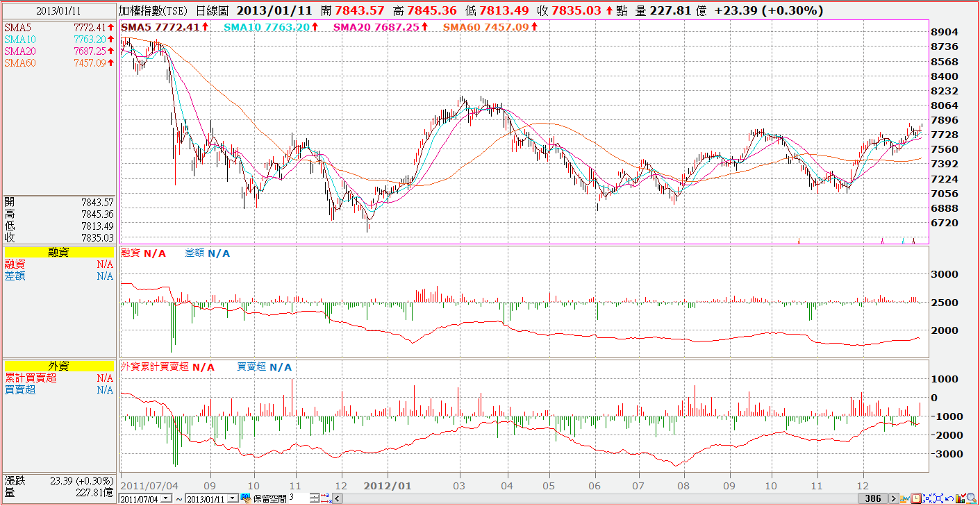This screenshot has width=980, height=506.
Task: Click the GO hand icon to apply dates
Action: pos(245,498)
